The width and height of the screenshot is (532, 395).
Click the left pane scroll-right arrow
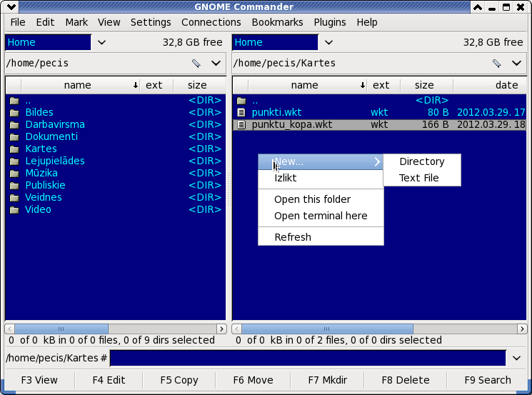[221, 329]
